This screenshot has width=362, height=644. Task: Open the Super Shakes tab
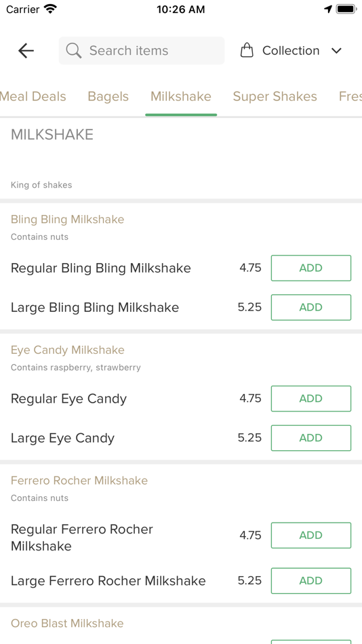(275, 96)
